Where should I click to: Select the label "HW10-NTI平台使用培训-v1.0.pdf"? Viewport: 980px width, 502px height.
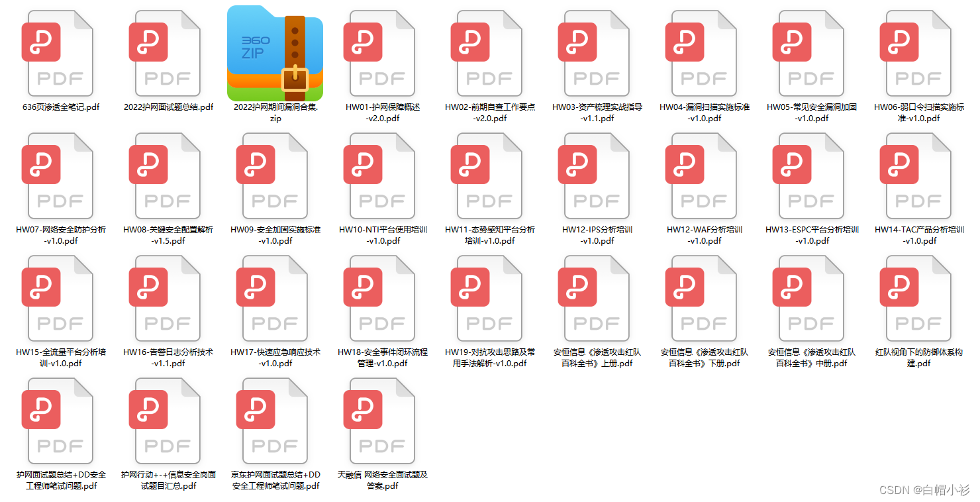tap(383, 235)
